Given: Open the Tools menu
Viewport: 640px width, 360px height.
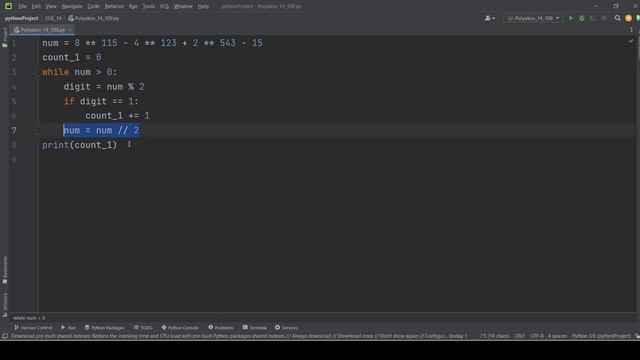Looking at the screenshot, I should (149, 6).
